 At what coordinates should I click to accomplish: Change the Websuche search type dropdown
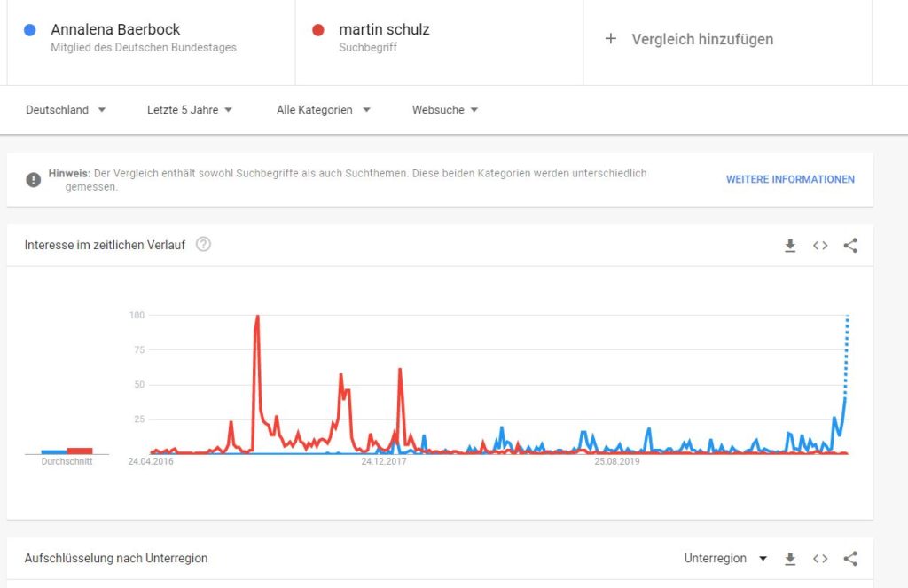[x=445, y=109]
